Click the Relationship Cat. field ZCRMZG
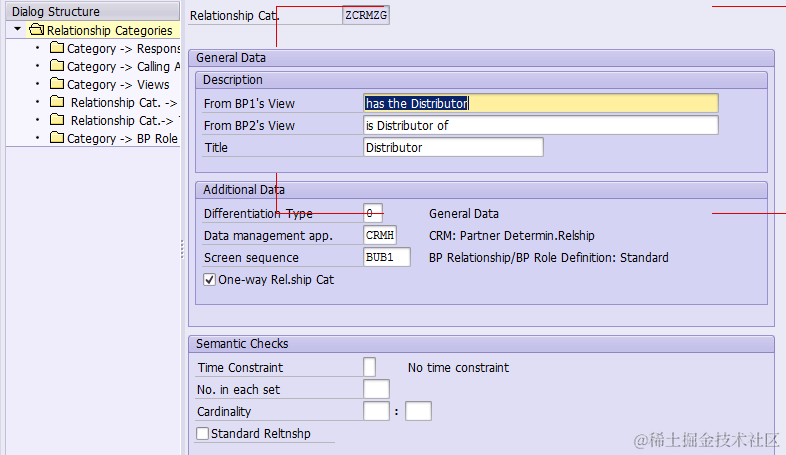The height and width of the screenshot is (455, 786). point(366,15)
